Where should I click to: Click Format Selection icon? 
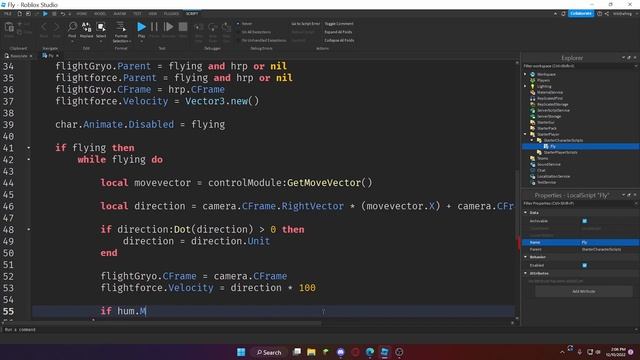click(x=121, y=27)
